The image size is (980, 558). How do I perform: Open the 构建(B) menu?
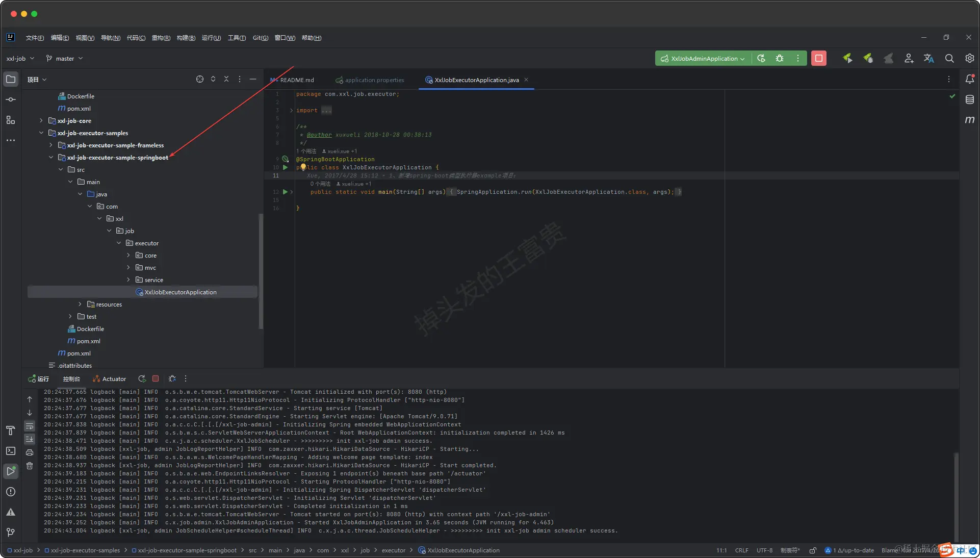click(186, 38)
